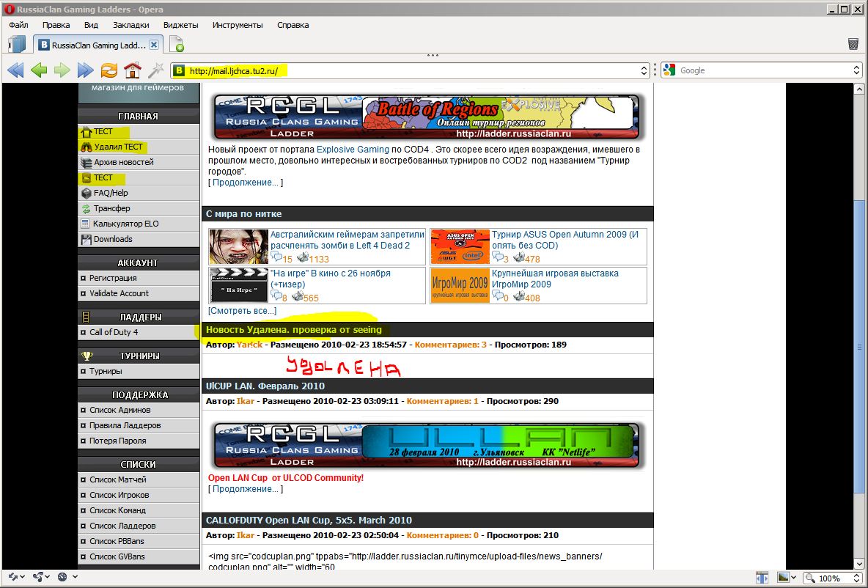Image resolution: width=868 pixels, height=588 pixels.
Task: Open the Home page icon
Action: pyautogui.click(x=132, y=70)
